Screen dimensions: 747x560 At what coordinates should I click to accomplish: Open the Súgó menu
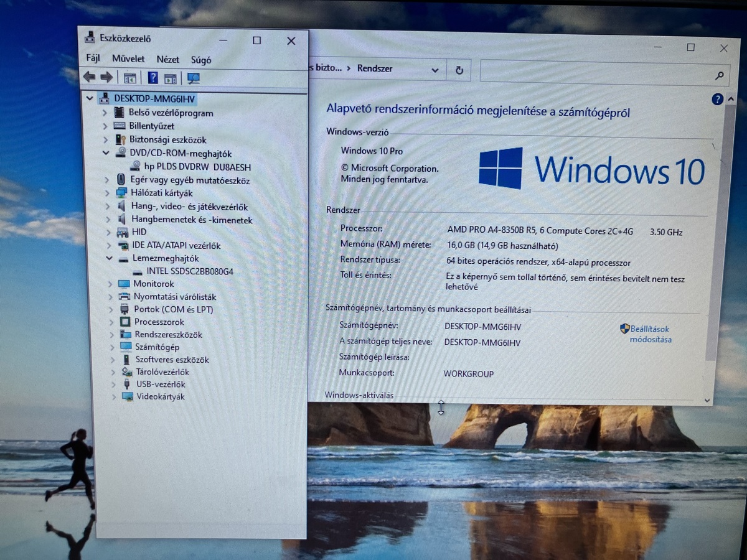201,60
